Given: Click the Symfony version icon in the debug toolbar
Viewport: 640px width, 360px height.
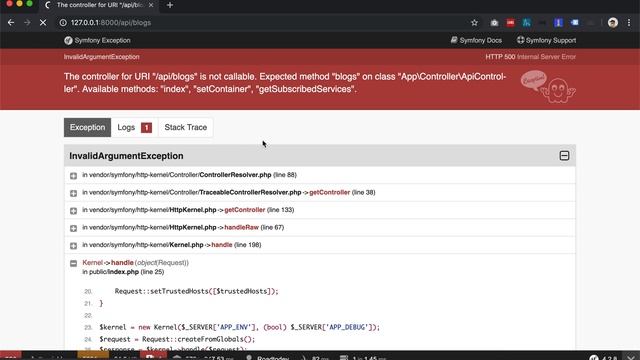Looking at the screenshot, I should 594,358.
